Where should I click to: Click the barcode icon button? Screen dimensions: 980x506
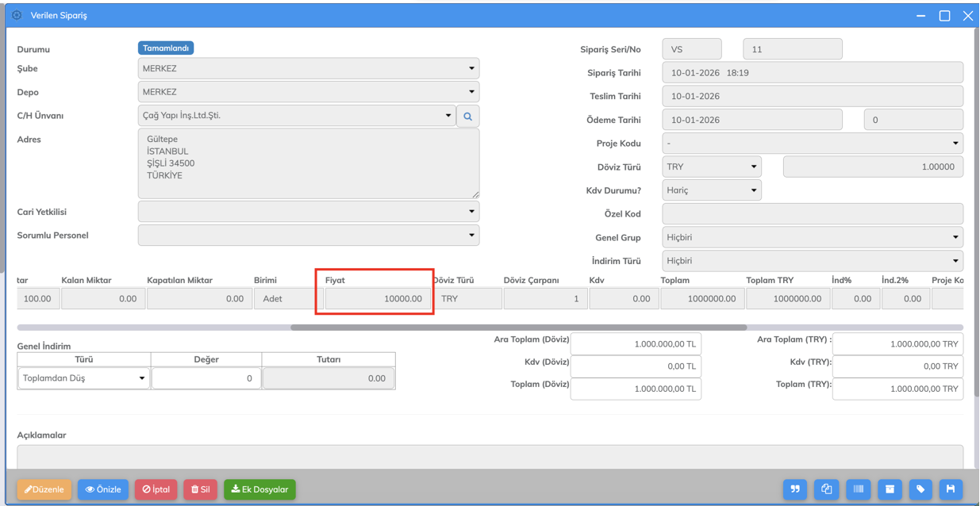[858, 489]
